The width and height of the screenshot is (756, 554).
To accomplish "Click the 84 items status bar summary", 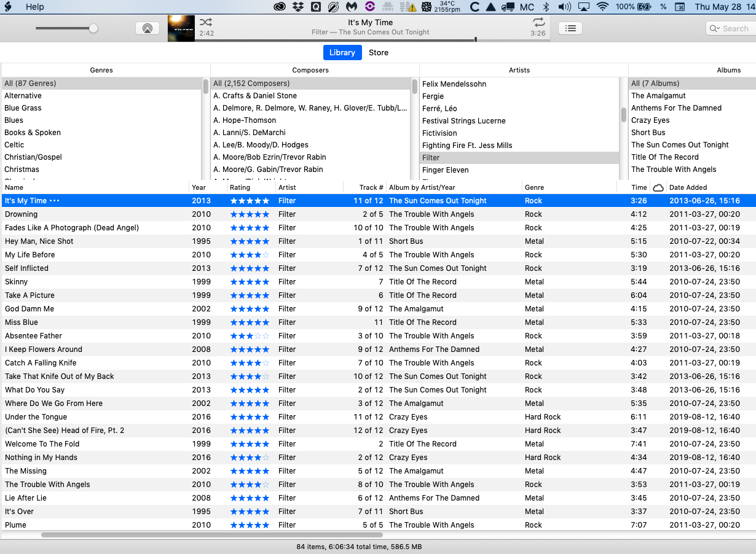I will pos(359,547).
